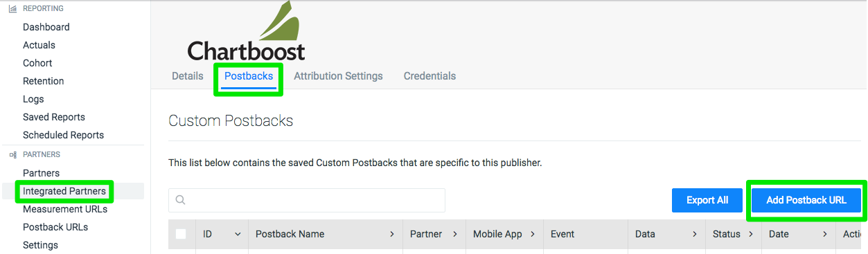Select Integrated Partners in sidebar

pyautogui.click(x=64, y=191)
